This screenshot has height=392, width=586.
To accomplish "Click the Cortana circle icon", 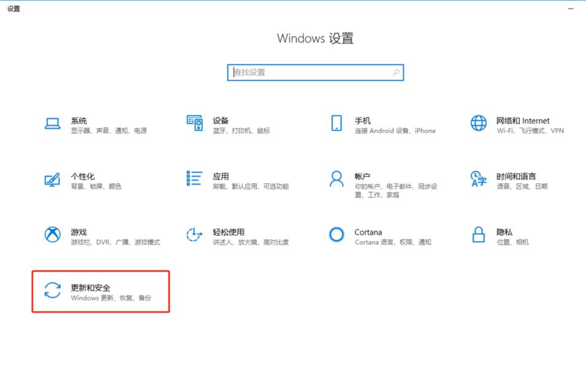I will 337,235.
